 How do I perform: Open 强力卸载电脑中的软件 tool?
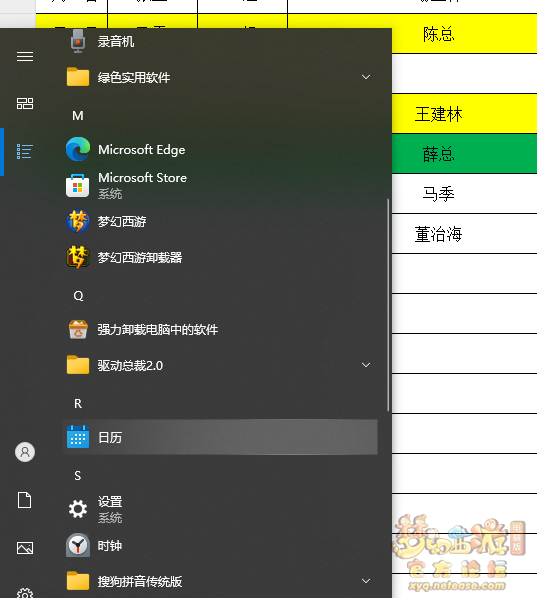220,330
